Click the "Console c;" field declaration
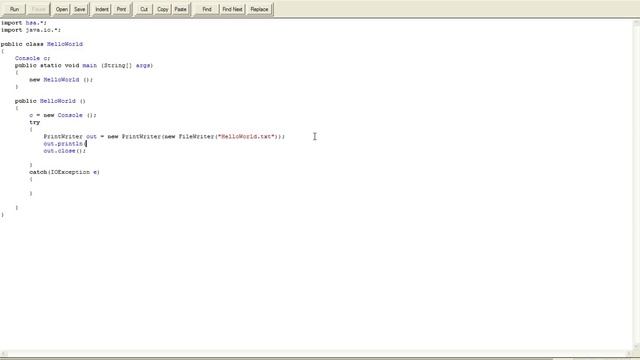The height and width of the screenshot is (360, 640). tap(33, 58)
